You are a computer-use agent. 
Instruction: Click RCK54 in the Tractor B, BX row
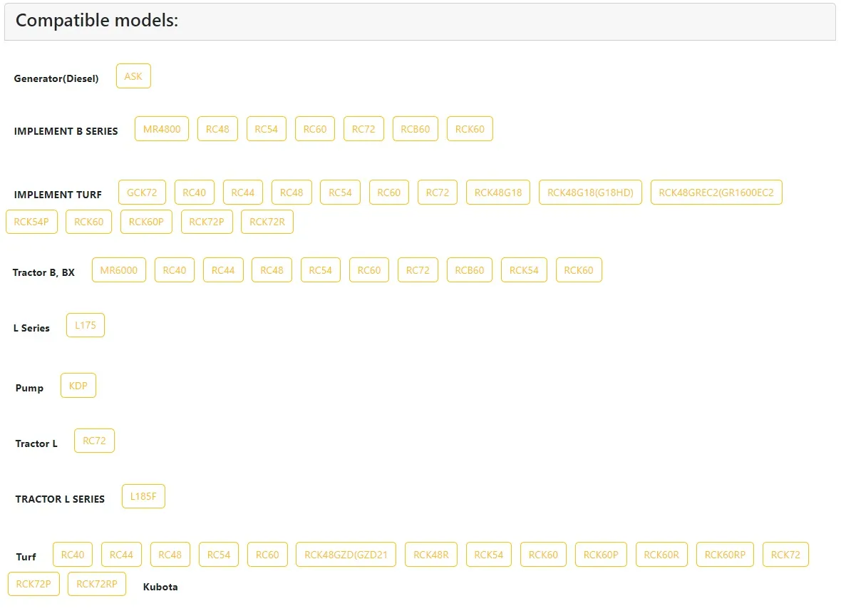click(x=525, y=270)
